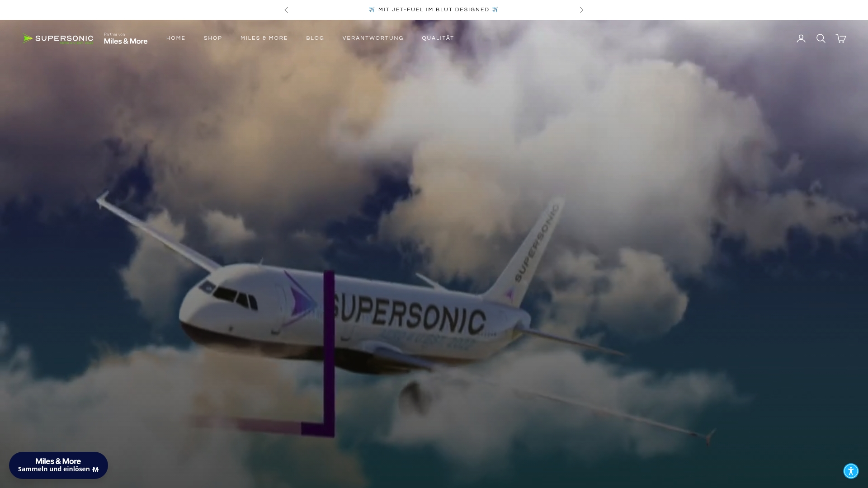Open the HOME menu item
The image size is (868, 488).
pyautogui.click(x=176, y=38)
